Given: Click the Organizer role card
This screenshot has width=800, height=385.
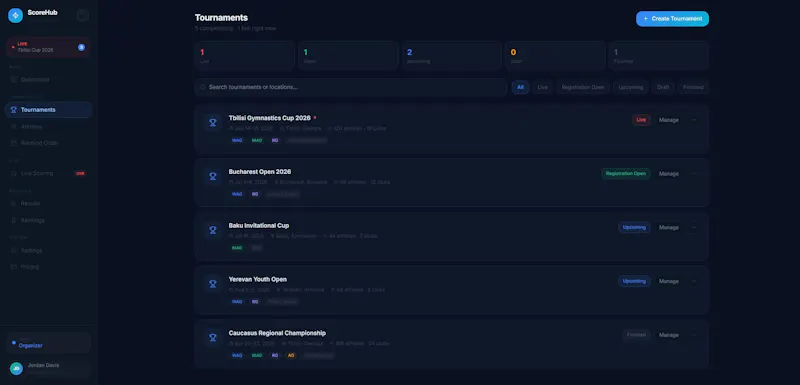Looking at the screenshot, I should pos(48,343).
